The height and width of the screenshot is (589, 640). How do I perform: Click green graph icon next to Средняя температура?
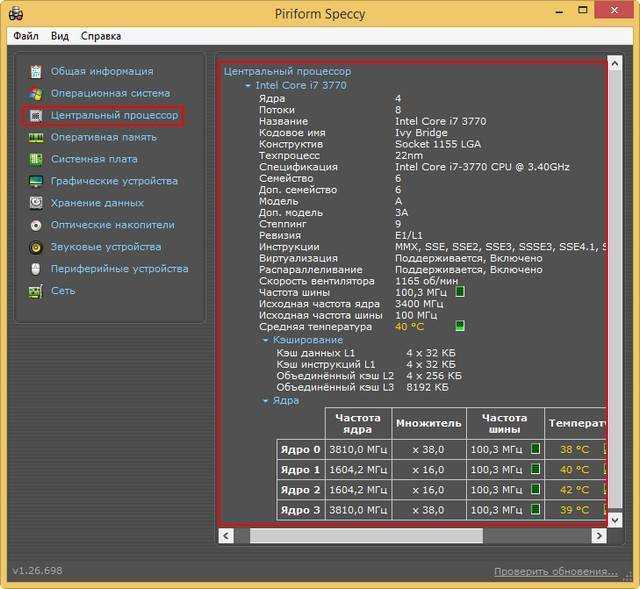[460, 326]
